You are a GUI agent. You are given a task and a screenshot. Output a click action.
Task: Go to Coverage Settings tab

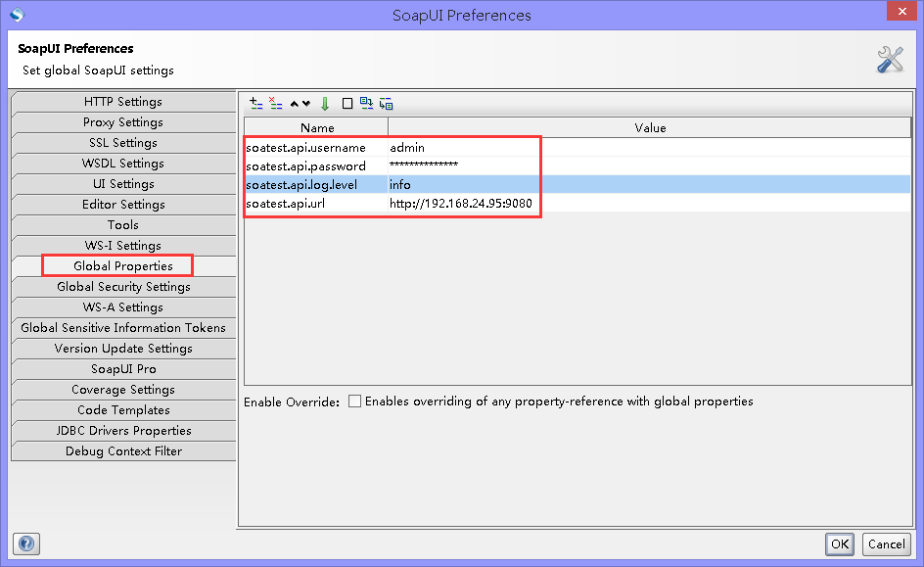[123, 390]
